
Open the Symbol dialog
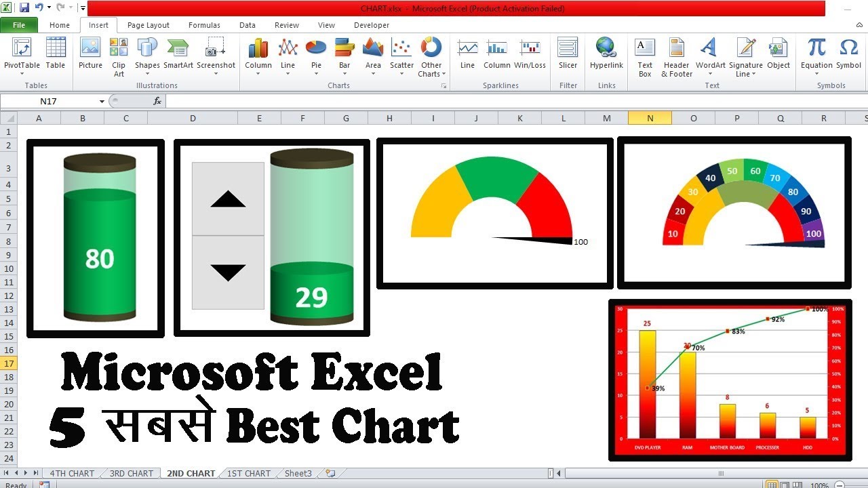[848, 54]
